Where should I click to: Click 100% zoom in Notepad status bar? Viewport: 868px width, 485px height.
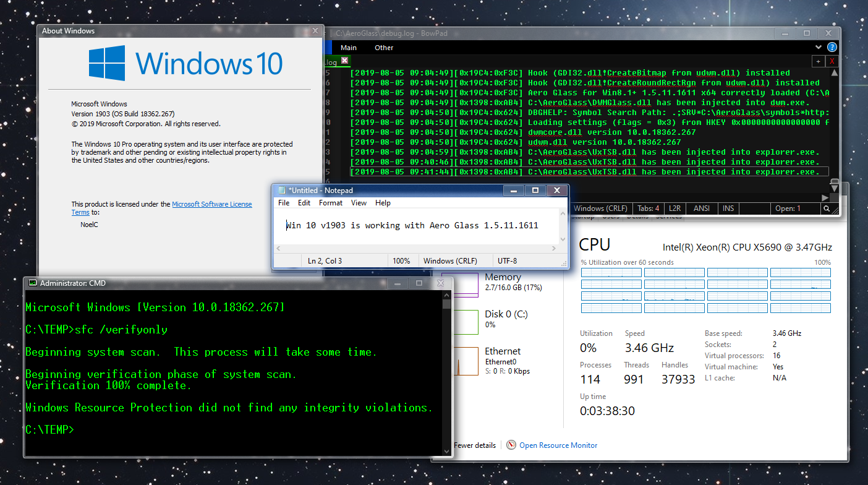[401, 261]
